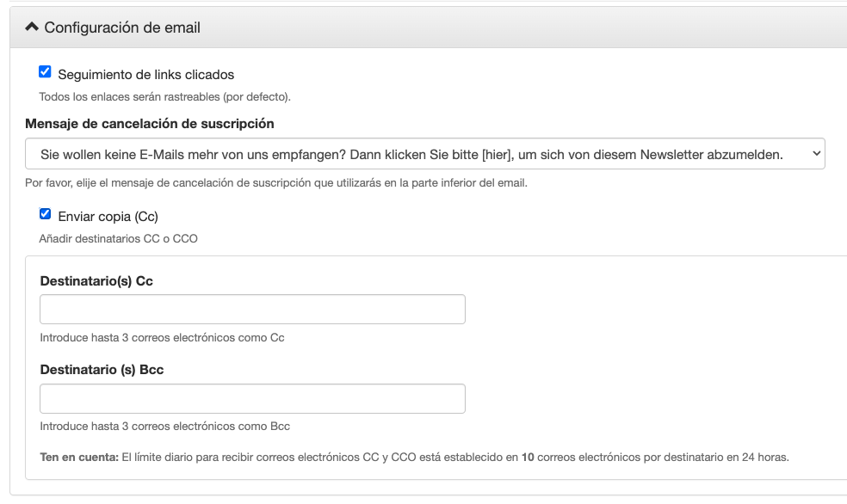Click the 'Introduce hasta 3 correos como Bcc' hint

click(164, 427)
